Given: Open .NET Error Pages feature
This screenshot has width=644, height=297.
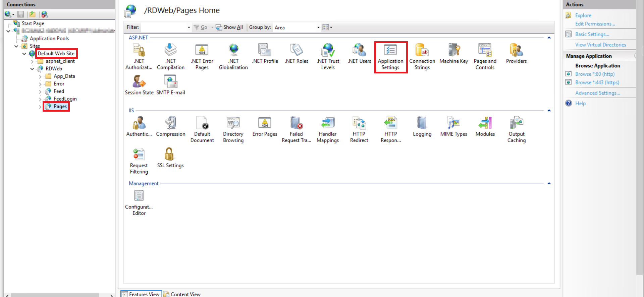Looking at the screenshot, I should click(202, 57).
